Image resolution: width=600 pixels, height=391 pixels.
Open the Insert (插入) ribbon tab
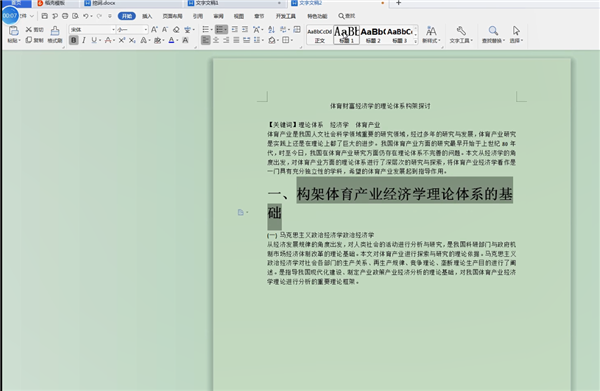[x=147, y=16]
